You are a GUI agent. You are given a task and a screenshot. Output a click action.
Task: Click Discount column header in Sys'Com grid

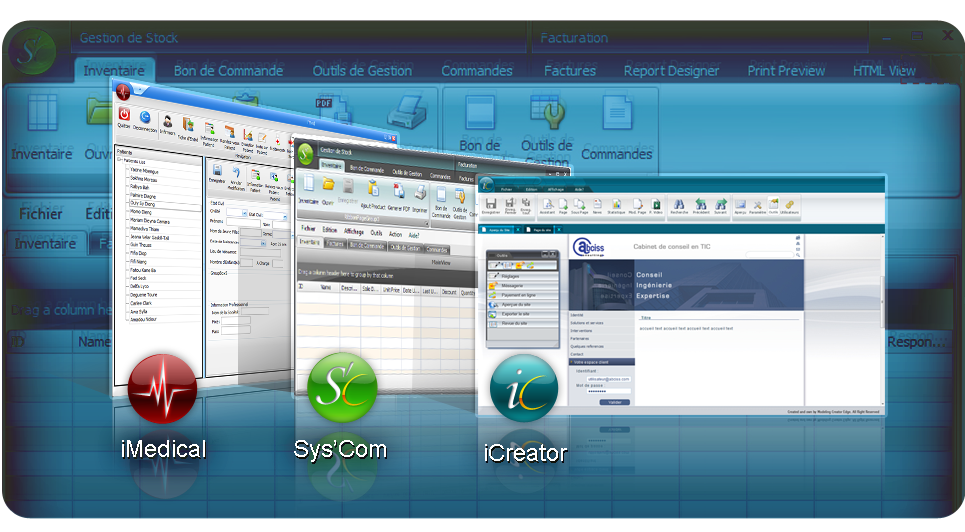[x=449, y=292]
